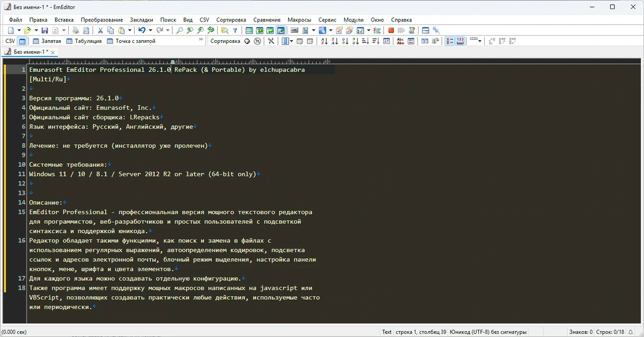Open the Макросы menu
The width and height of the screenshot is (644, 337).
(299, 20)
